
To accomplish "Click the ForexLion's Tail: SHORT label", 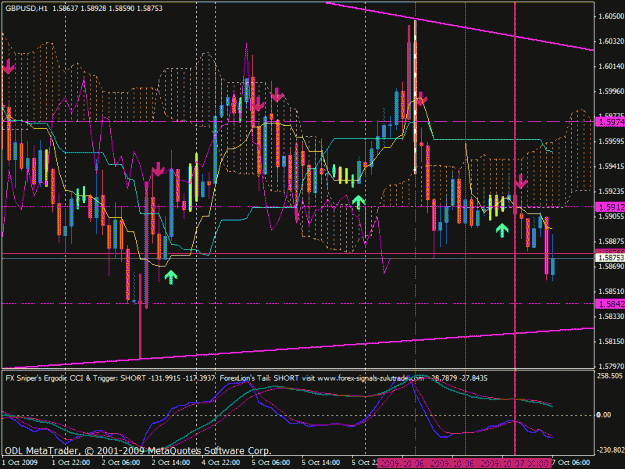I will pos(259,378).
